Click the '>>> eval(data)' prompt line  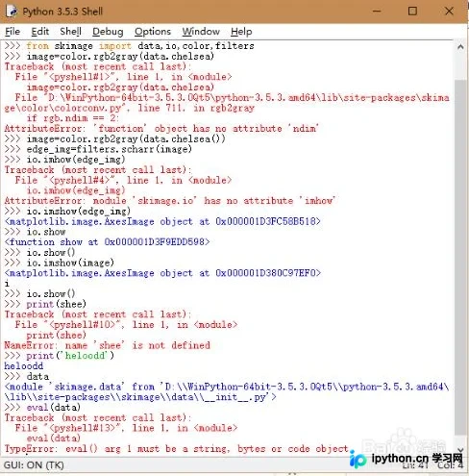click(42, 408)
